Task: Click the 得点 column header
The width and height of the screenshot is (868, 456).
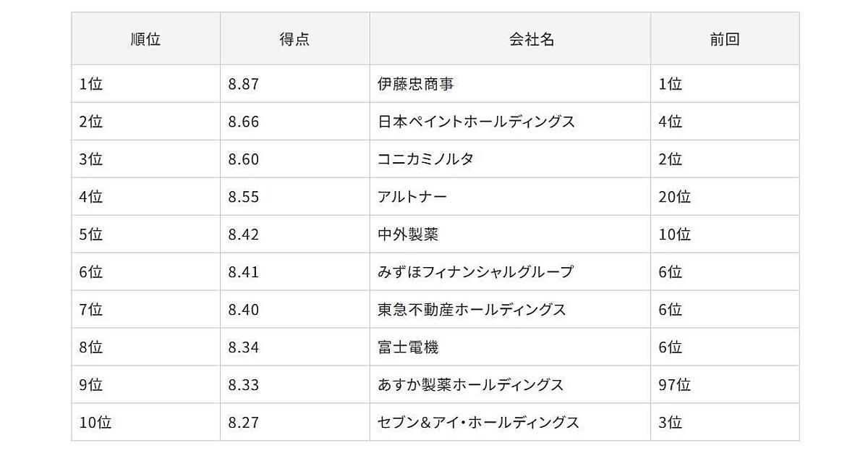Action: (x=294, y=39)
